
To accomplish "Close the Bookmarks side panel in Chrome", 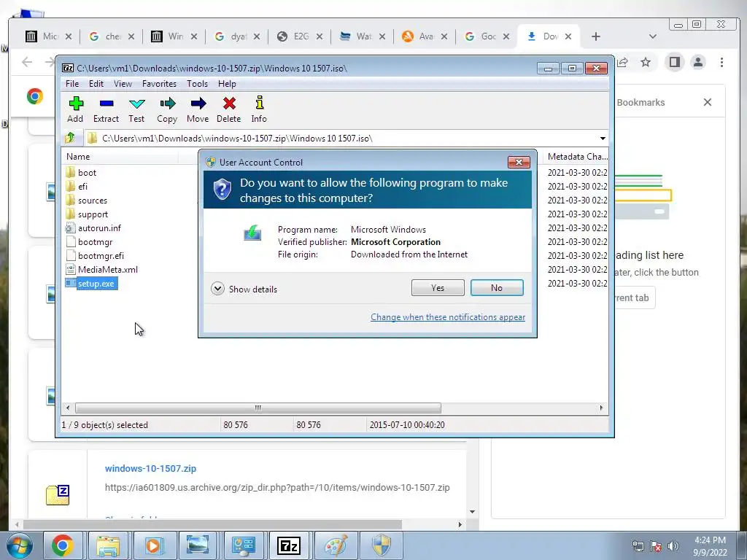I will pyautogui.click(x=708, y=102).
